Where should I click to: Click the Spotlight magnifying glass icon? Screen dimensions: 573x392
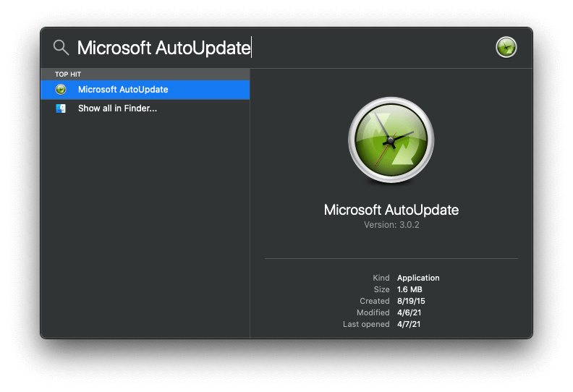click(x=61, y=48)
